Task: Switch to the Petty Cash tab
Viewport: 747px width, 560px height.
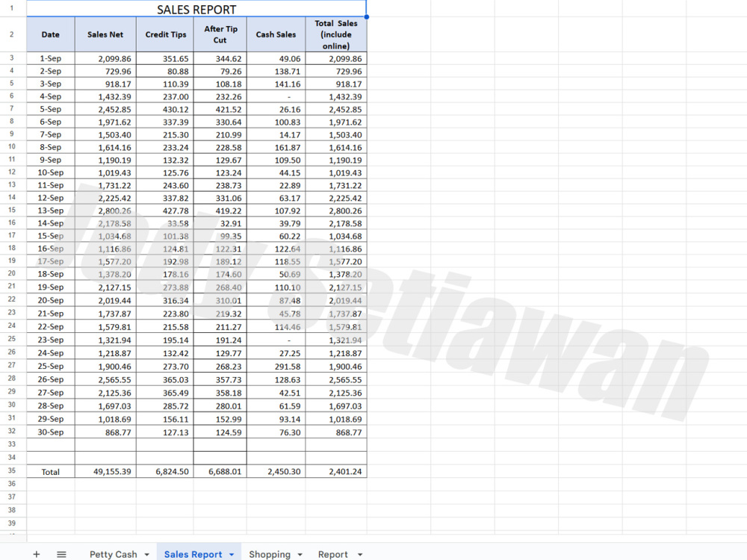Action: point(114,554)
